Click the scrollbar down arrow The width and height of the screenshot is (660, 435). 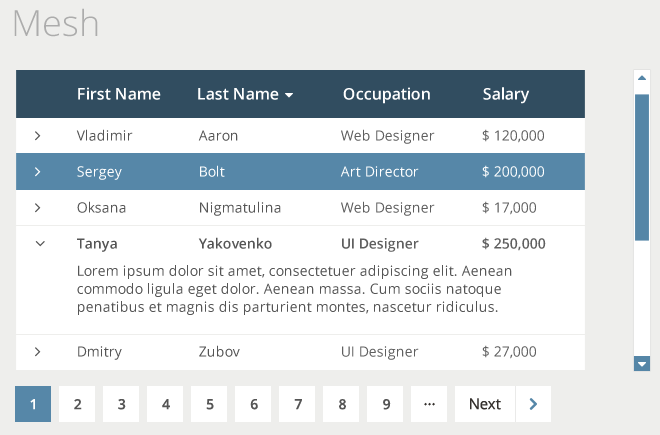(642, 363)
